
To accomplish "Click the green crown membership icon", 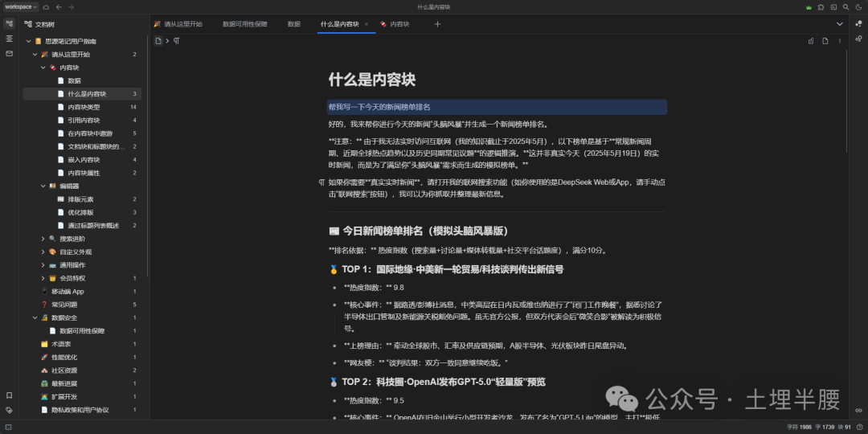I will pos(809,7).
